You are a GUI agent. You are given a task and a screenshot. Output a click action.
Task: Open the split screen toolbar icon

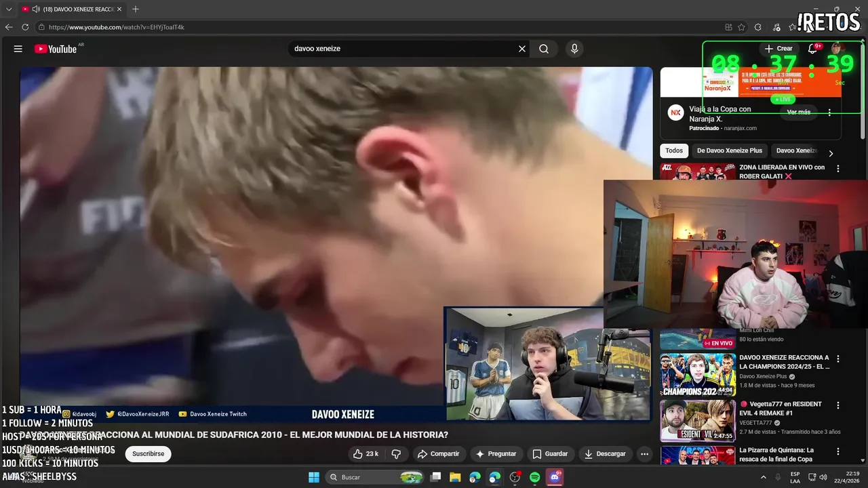(x=728, y=27)
